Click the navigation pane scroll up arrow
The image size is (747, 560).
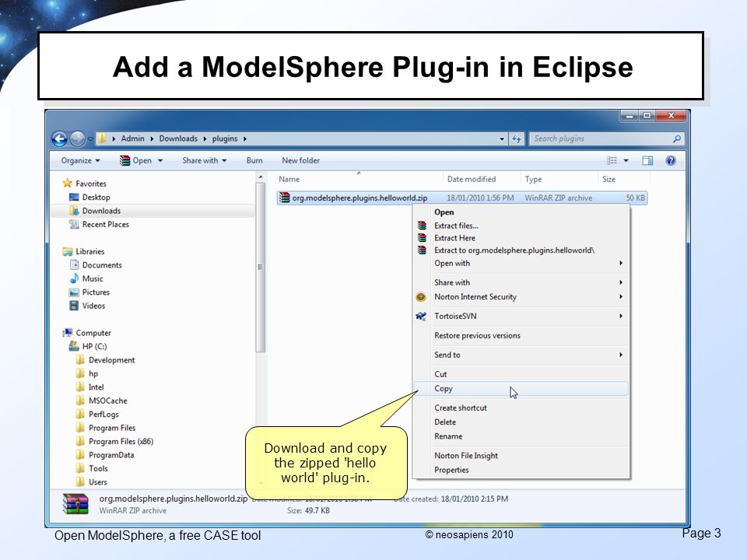coord(261,177)
